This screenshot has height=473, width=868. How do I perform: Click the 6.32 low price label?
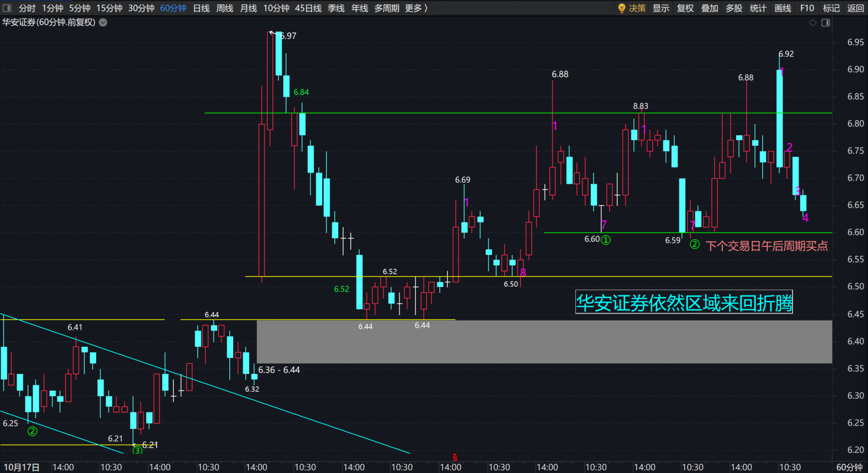[x=252, y=389]
